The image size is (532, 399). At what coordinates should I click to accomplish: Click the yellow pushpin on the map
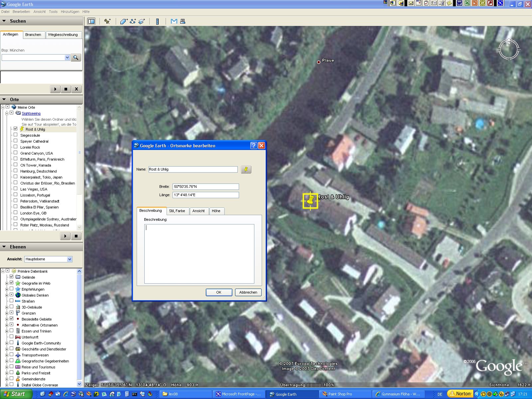tap(310, 201)
